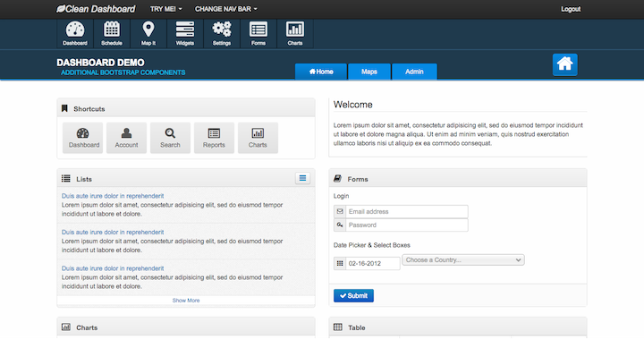Switch to the Admin tab
The height and width of the screenshot is (348, 644).
[x=414, y=72]
